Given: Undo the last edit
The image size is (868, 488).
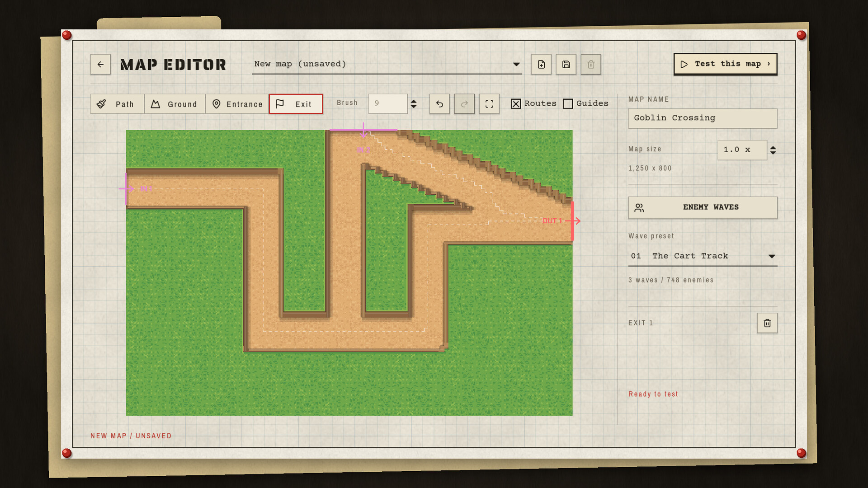Looking at the screenshot, I should (439, 104).
